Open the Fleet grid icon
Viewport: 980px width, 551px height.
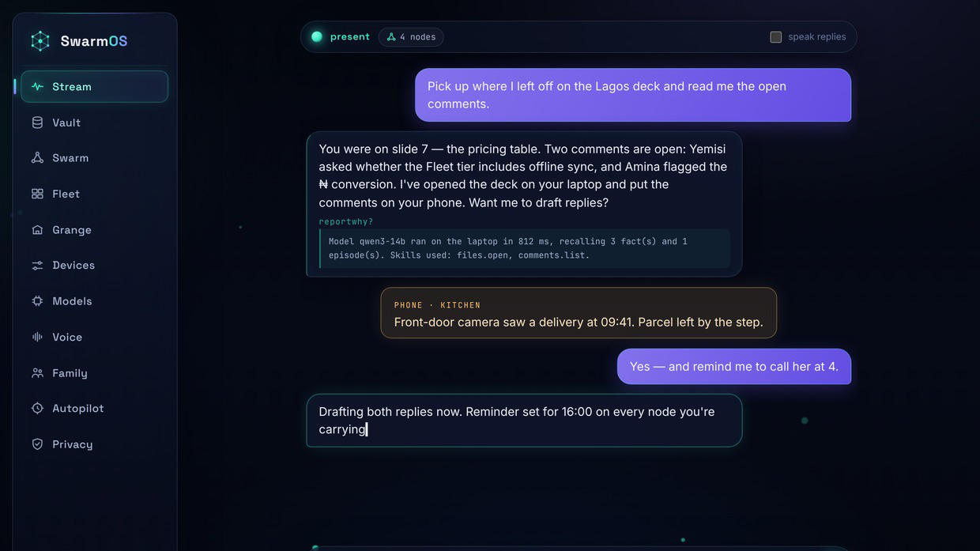(37, 194)
